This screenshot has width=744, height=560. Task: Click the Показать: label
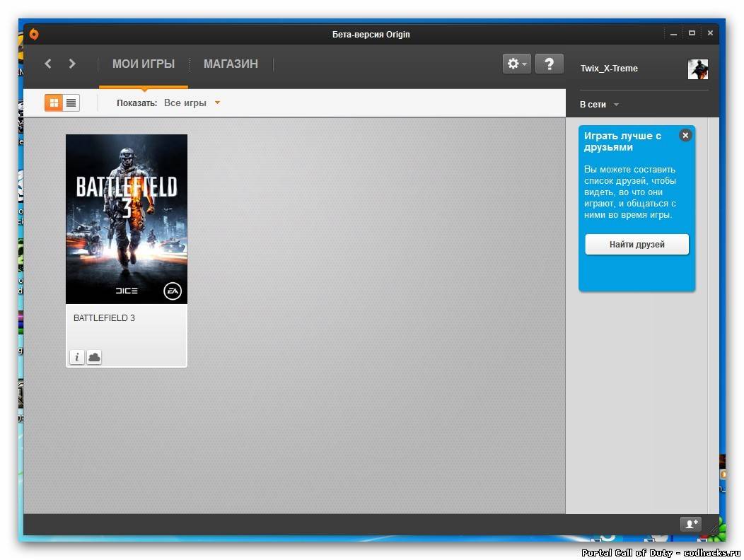point(136,103)
